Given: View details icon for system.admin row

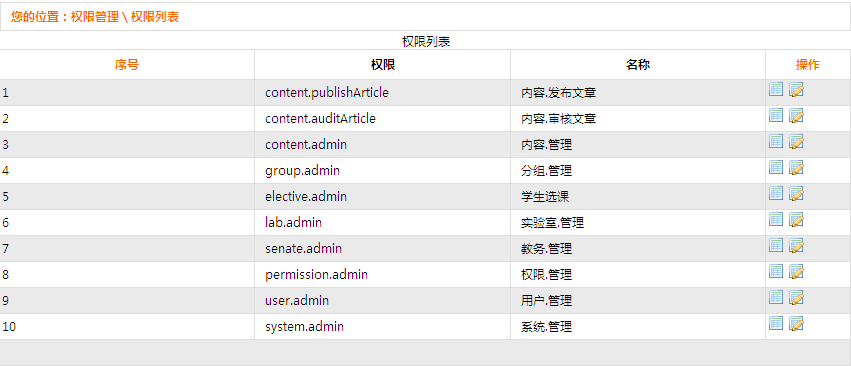Looking at the screenshot, I should pyautogui.click(x=776, y=324).
